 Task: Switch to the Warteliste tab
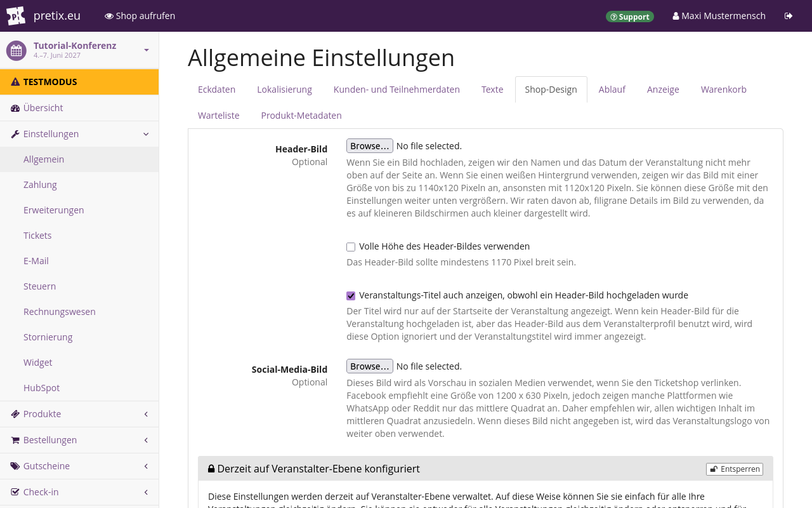(x=219, y=116)
